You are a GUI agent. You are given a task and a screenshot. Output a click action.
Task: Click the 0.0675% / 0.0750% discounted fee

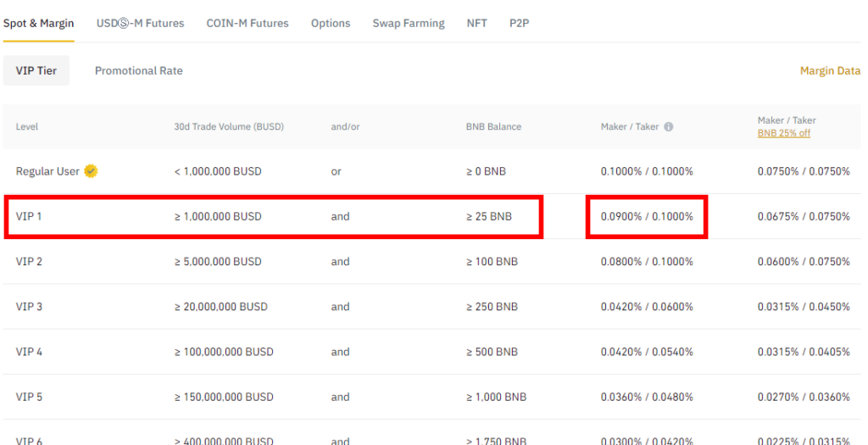click(804, 216)
